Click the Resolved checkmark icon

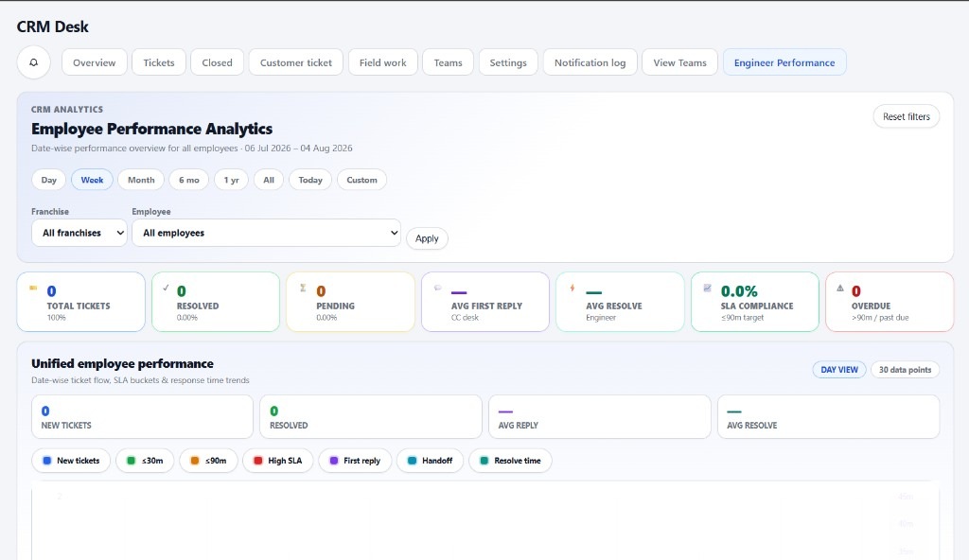(166, 288)
